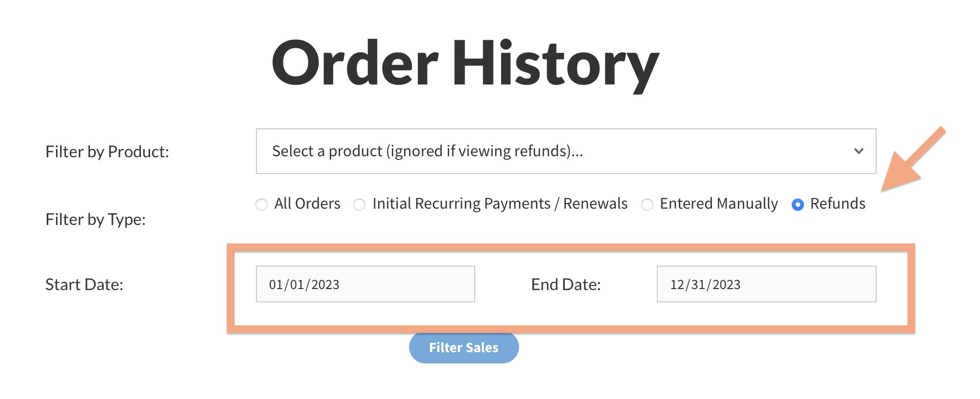This screenshot has height=399, width=980.
Task: Click the "Initial Recurring Payments / Renewals" text
Action: click(x=500, y=204)
